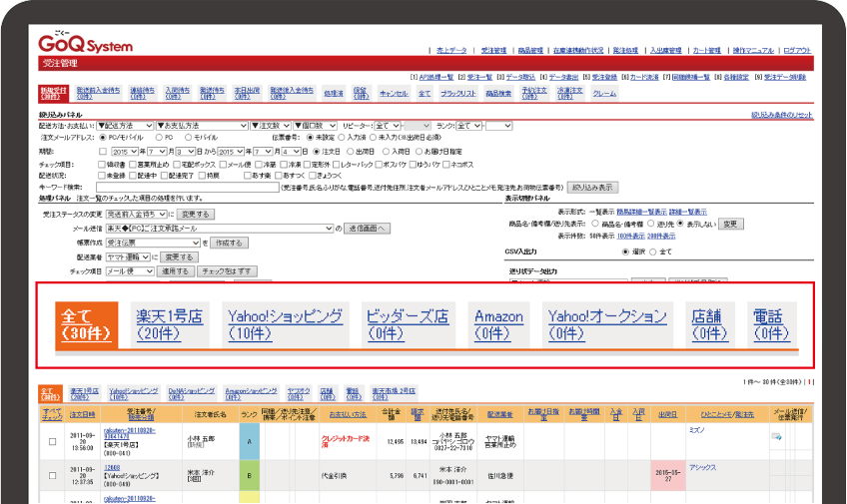847x504 pixels.
Task: Select the 入力済 slip number radio
Action: tap(342, 138)
